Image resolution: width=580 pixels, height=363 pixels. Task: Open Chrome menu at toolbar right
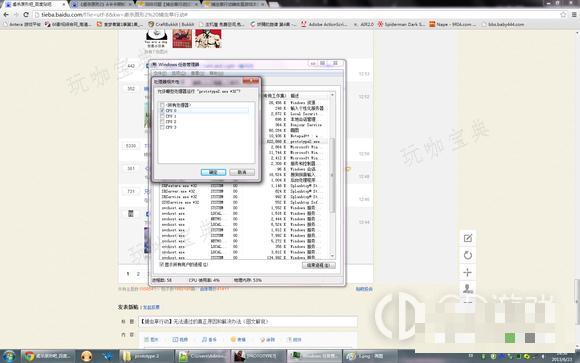pyautogui.click(x=574, y=15)
